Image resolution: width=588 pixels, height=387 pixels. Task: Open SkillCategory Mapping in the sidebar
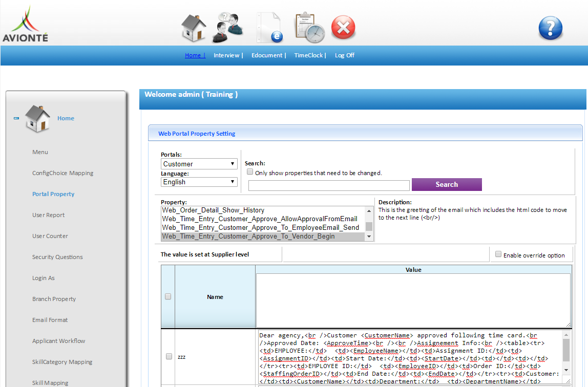(62, 362)
